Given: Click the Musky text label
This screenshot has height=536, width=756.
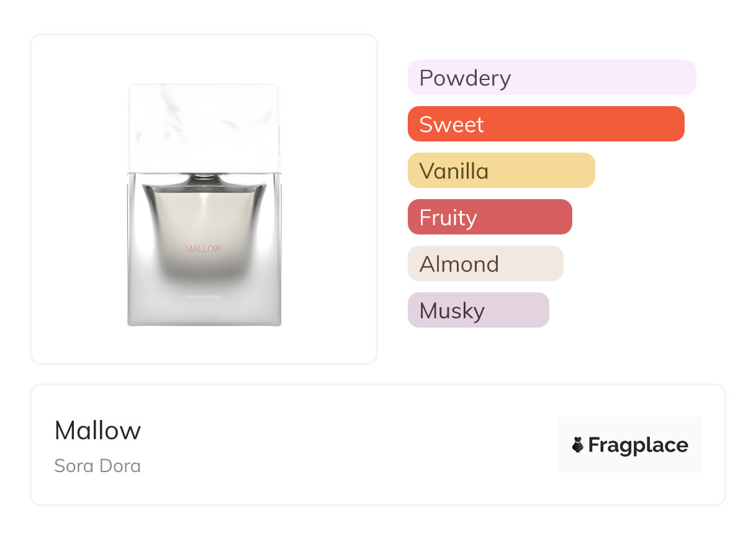Looking at the screenshot, I should [x=452, y=311].
